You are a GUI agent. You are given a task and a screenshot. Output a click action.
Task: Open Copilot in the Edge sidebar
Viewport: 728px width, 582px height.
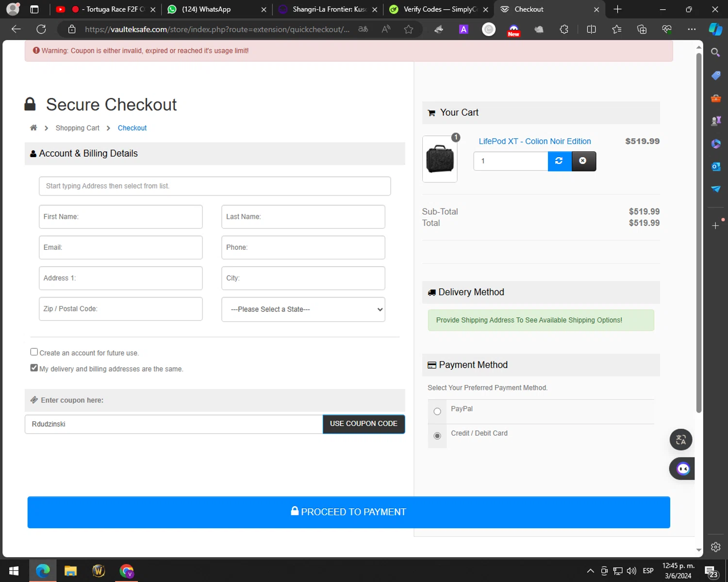(x=715, y=29)
